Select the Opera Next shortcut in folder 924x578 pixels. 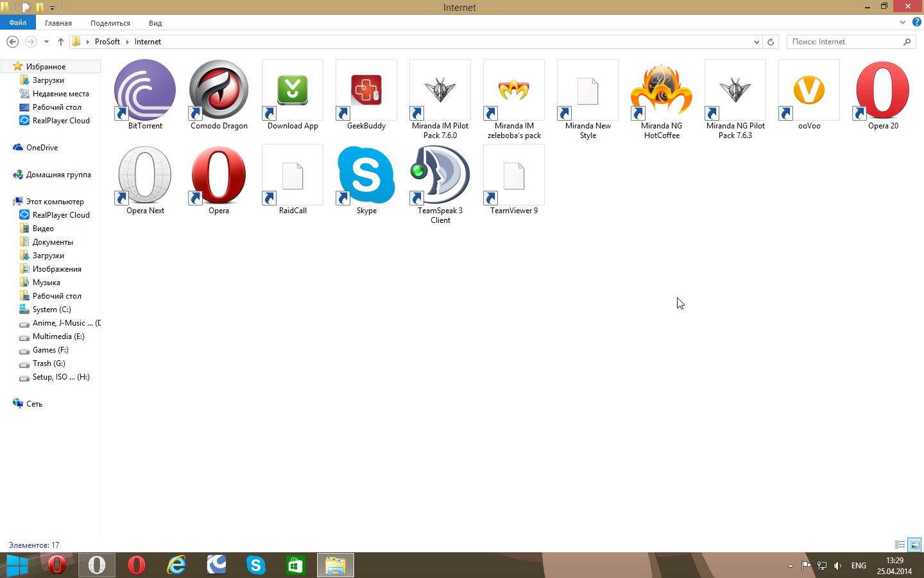click(x=145, y=175)
